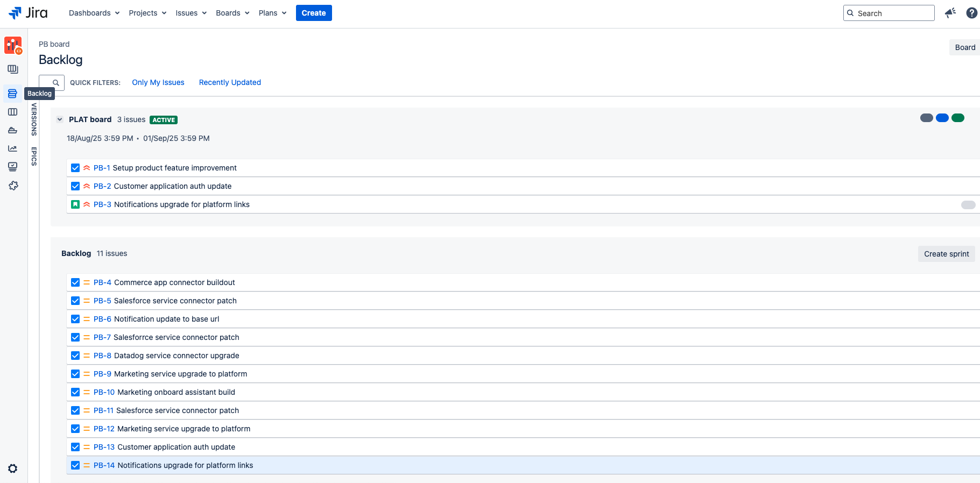Expand the Projects dropdown menu
Image resolution: width=980 pixels, height=483 pixels.
[147, 13]
